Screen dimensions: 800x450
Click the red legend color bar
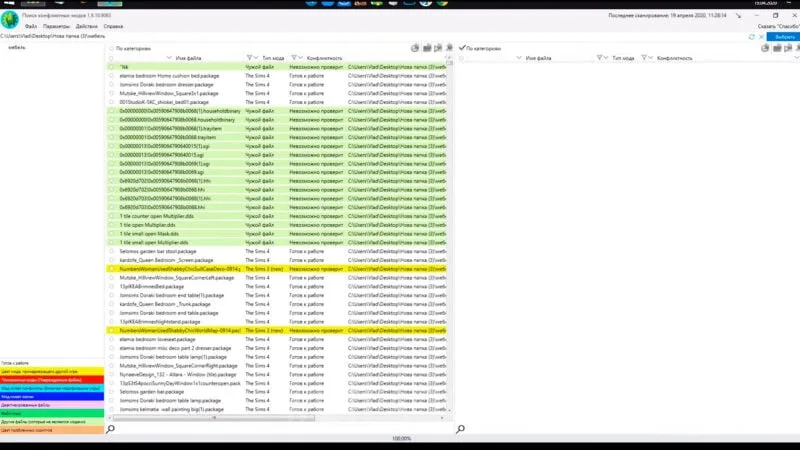[52, 380]
